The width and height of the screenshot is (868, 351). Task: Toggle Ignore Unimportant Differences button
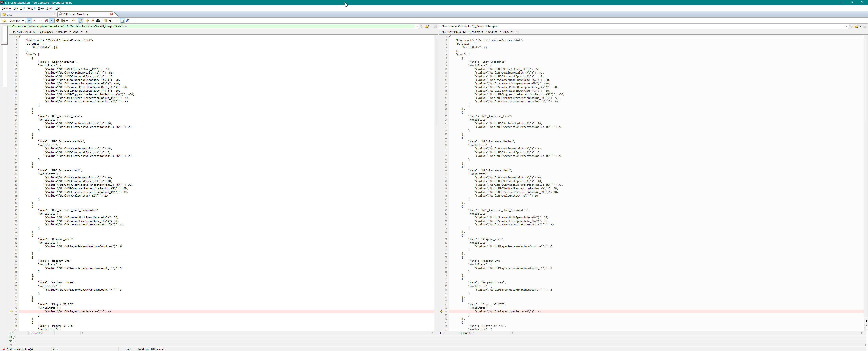pos(51,21)
